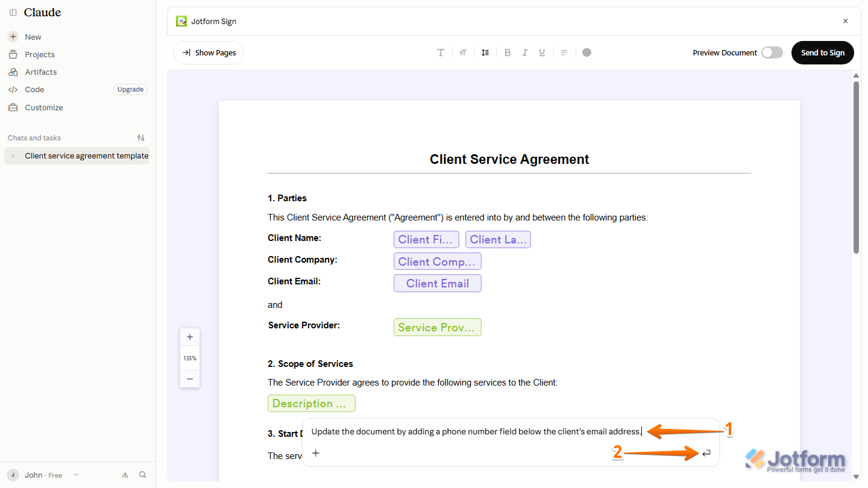Screen dimensions: 868x488
Task: Open the Client service agreement template chat
Action: point(77,155)
